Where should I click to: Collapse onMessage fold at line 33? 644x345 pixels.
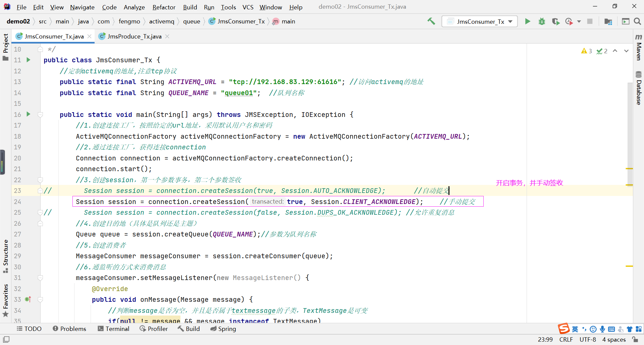(40, 299)
